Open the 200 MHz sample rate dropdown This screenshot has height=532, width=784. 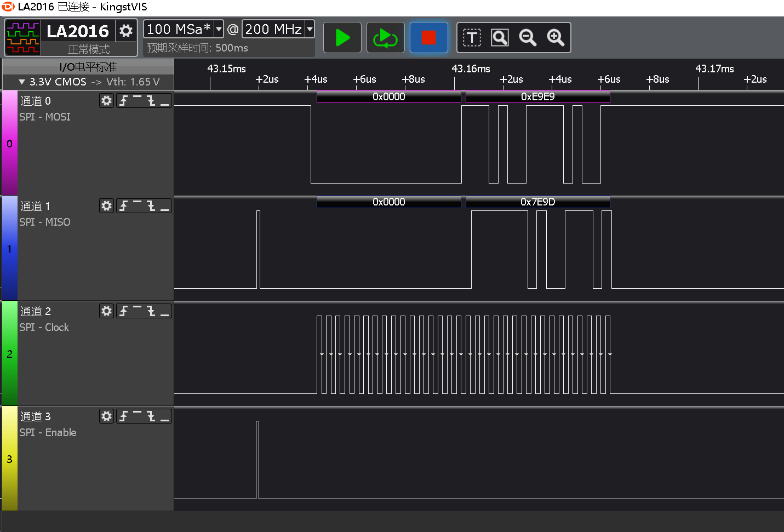pos(310,29)
